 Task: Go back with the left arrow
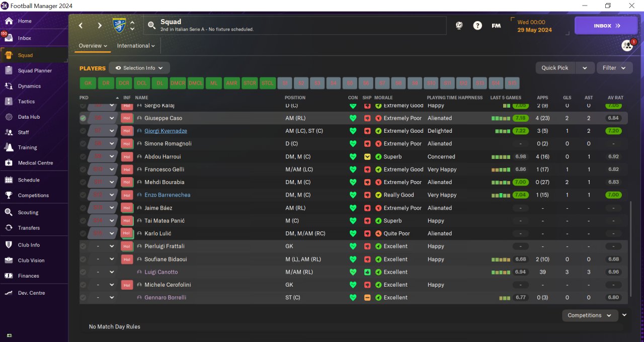tap(80, 26)
